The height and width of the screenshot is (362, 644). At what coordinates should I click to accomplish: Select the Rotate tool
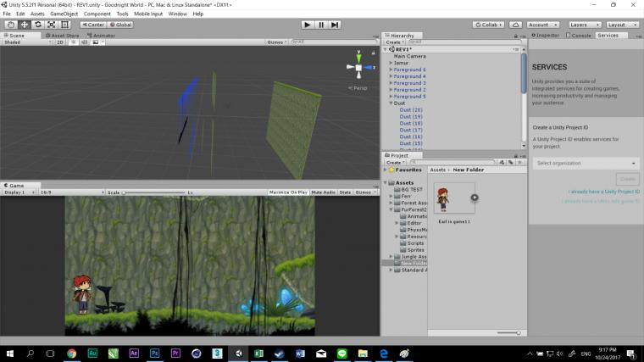point(38,25)
